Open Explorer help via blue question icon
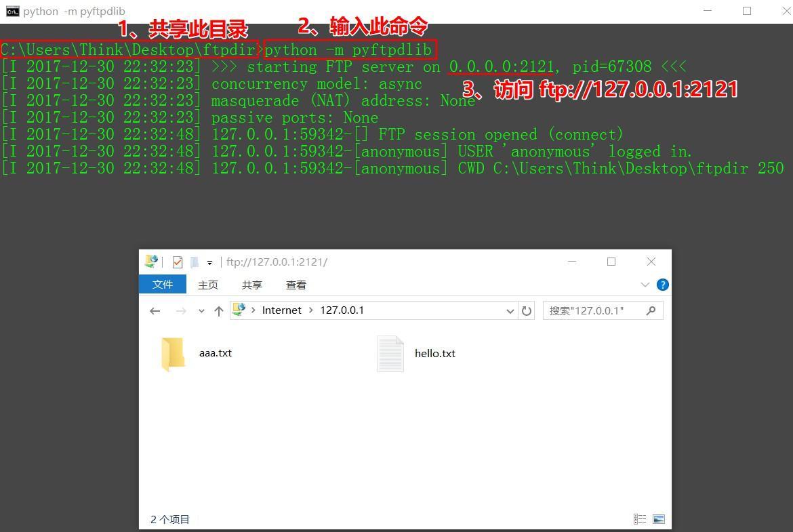 click(x=662, y=285)
